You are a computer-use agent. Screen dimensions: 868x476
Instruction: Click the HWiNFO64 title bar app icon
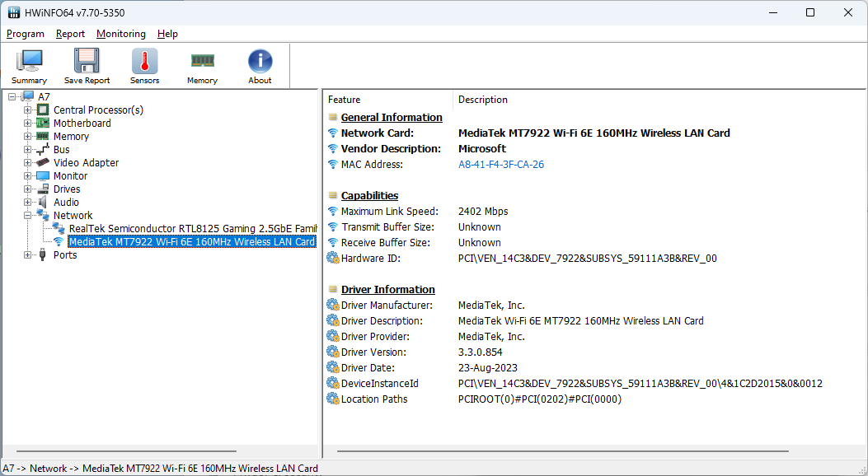coord(14,12)
